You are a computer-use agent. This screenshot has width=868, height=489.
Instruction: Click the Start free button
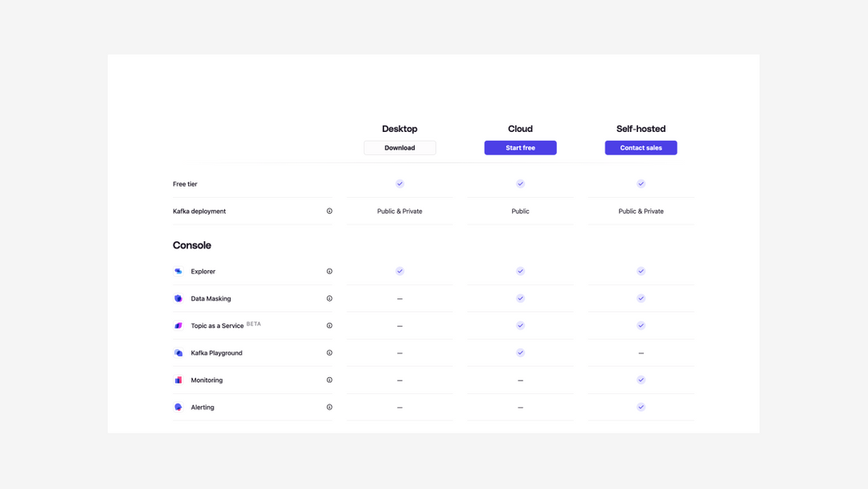pyautogui.click(x=520, y=148)
